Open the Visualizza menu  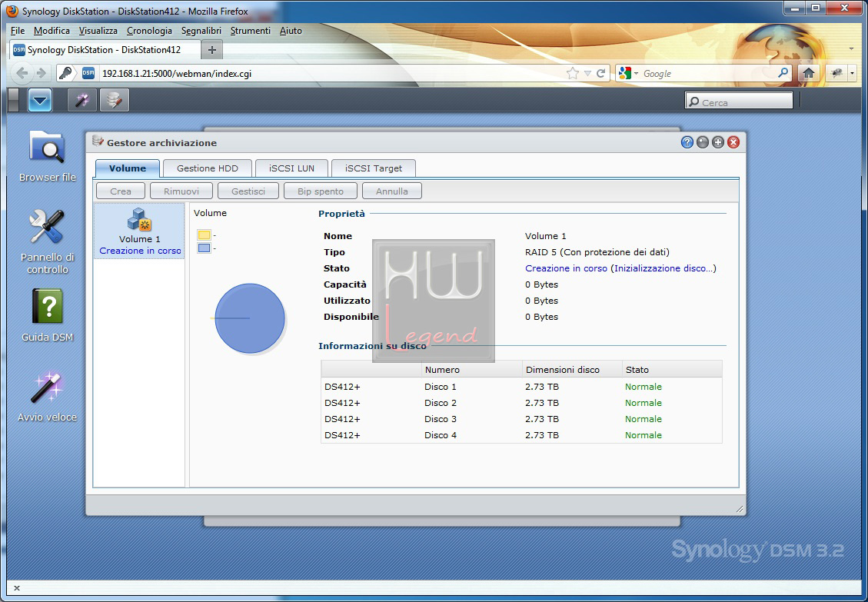tap(98, 31)
